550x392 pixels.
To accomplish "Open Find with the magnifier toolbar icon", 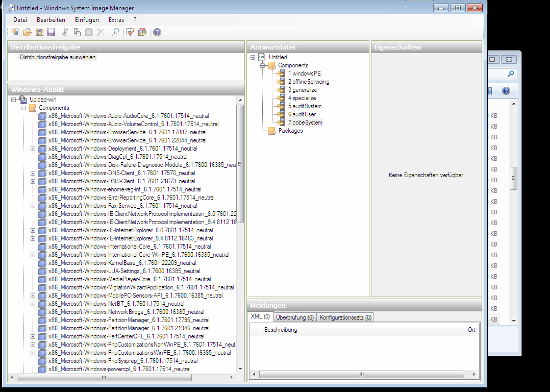I will [x=116, y=32].
